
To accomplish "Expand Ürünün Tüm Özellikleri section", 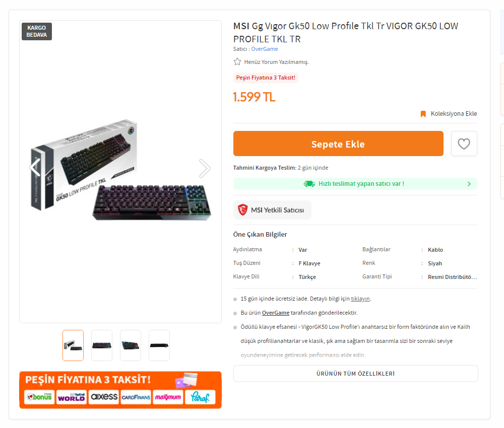I will 355,374.
